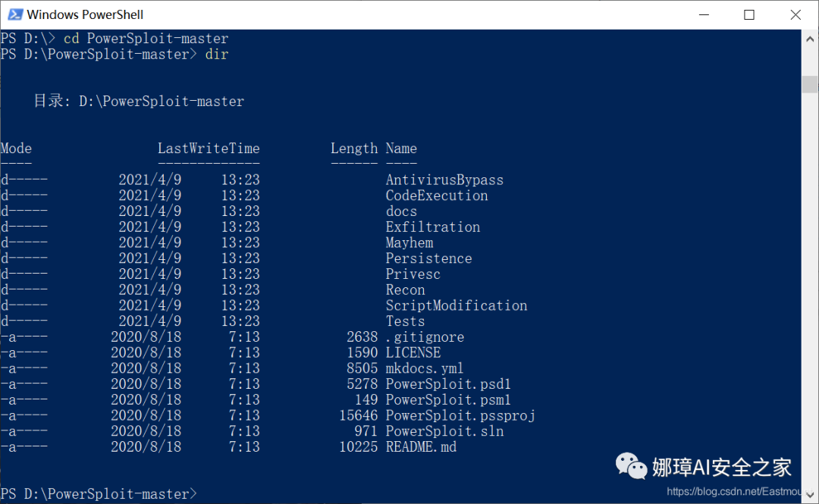Click the .gitignore file name
Viewport: 819px width, 504px height.
425,337
